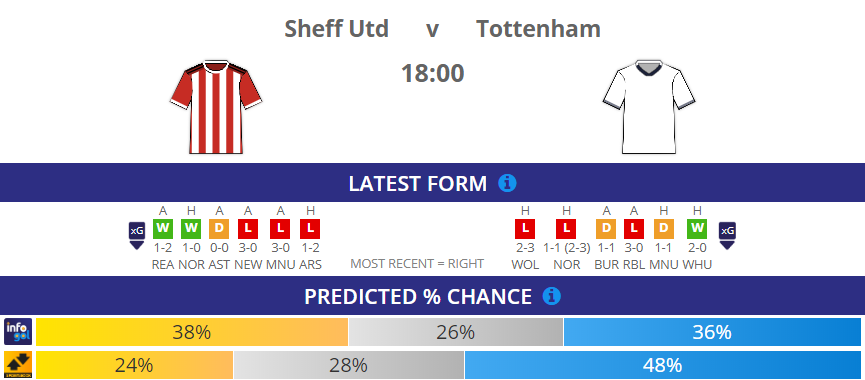Click Tottenham draw badge versus BUR
865x380 pixels.
(606, 229)
